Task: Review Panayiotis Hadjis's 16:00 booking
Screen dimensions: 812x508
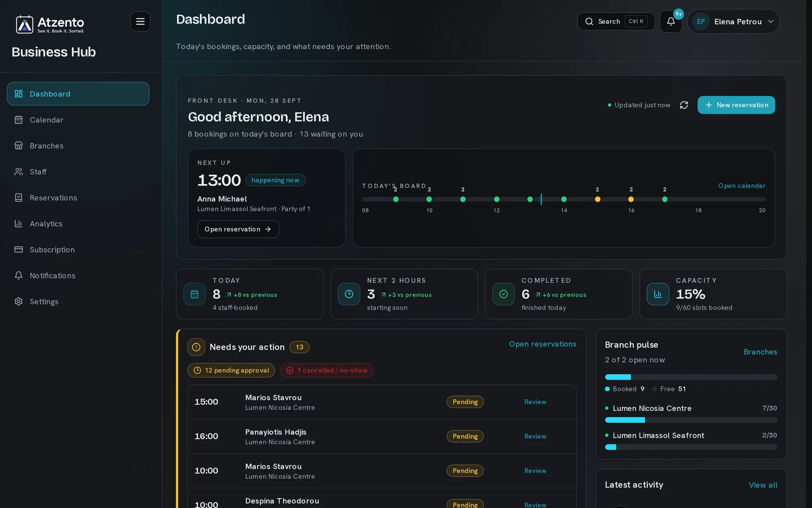Action: [x=535, y=437]
